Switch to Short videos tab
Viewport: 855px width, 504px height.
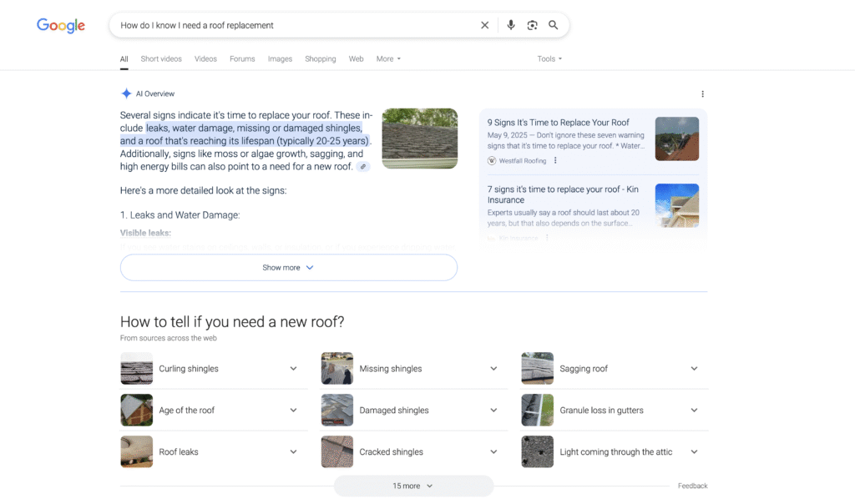[x=161, y=59]
